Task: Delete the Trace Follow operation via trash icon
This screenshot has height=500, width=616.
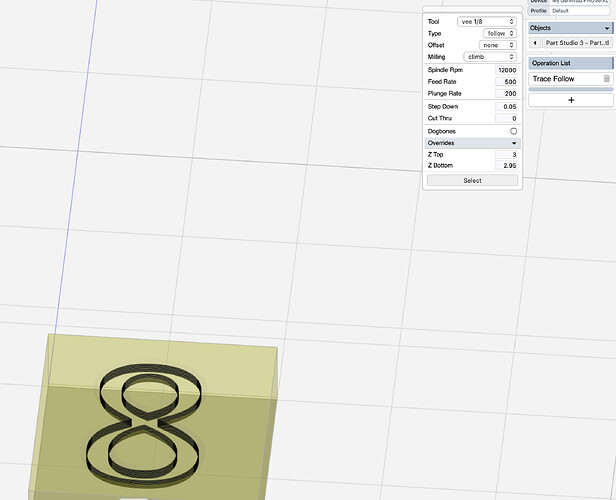Action: click(x=606, y=79)
